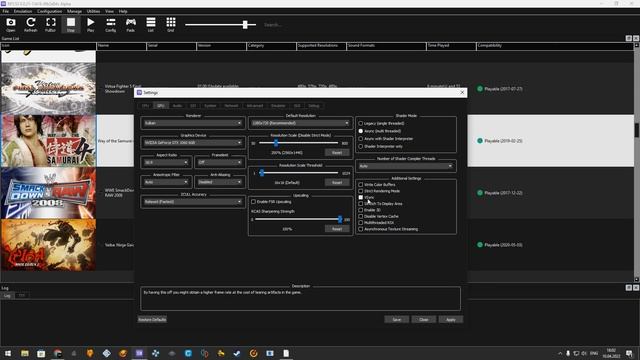Toggle Disable Vertex Cache checkbox
This screenshot has width=640, height=360.
tap(360, 216)
